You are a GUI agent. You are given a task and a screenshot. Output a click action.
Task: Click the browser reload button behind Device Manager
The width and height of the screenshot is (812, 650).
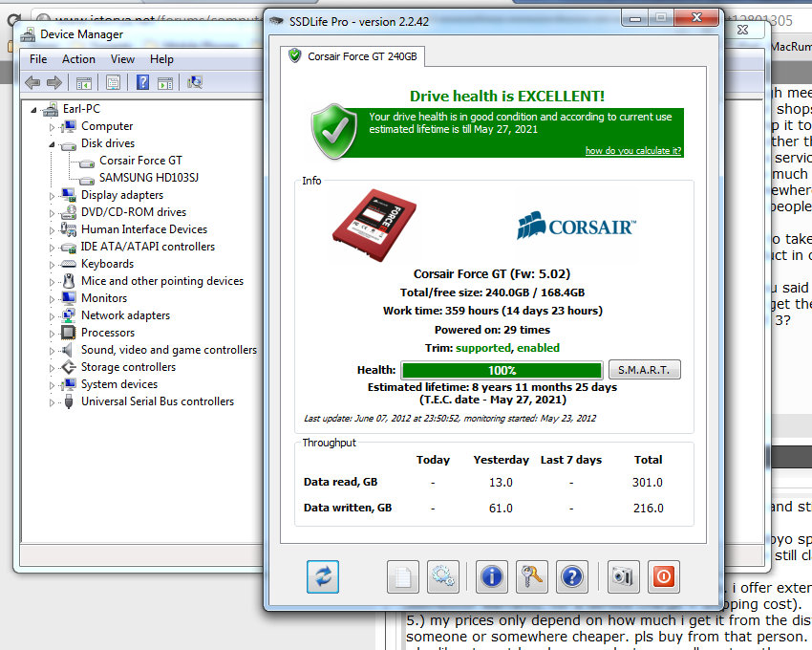pos(12,20)
